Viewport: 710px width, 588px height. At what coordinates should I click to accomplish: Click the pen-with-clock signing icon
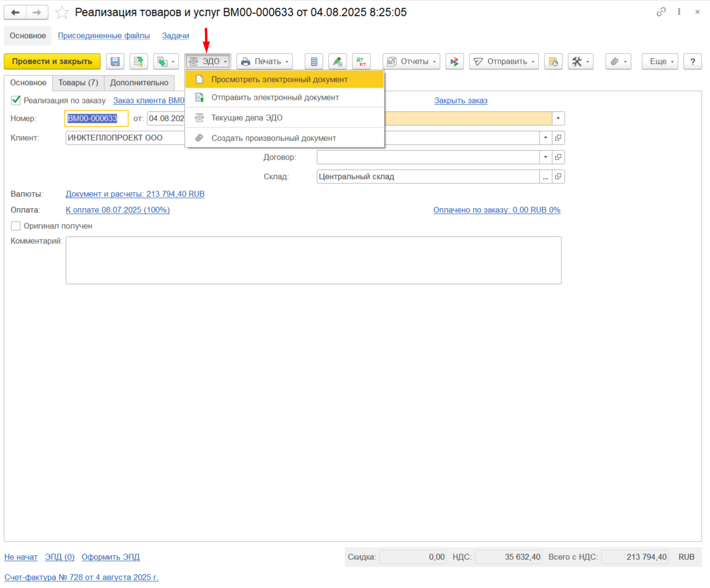(337, 62)
